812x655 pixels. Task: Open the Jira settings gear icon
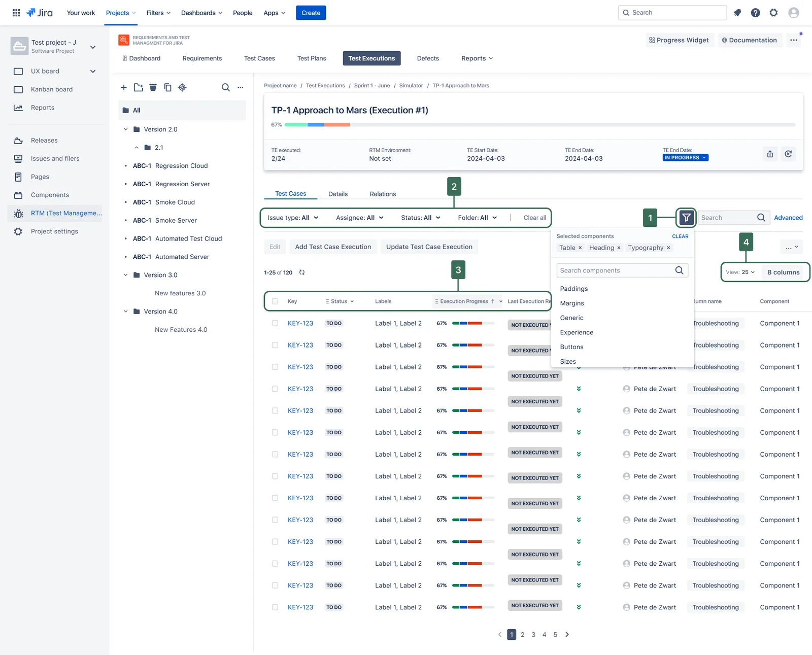773,13
